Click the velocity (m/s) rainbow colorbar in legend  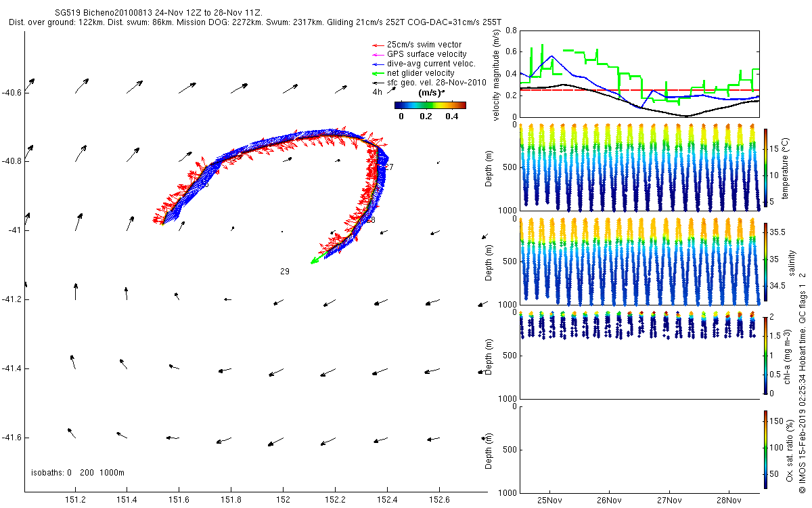point(430,105)
